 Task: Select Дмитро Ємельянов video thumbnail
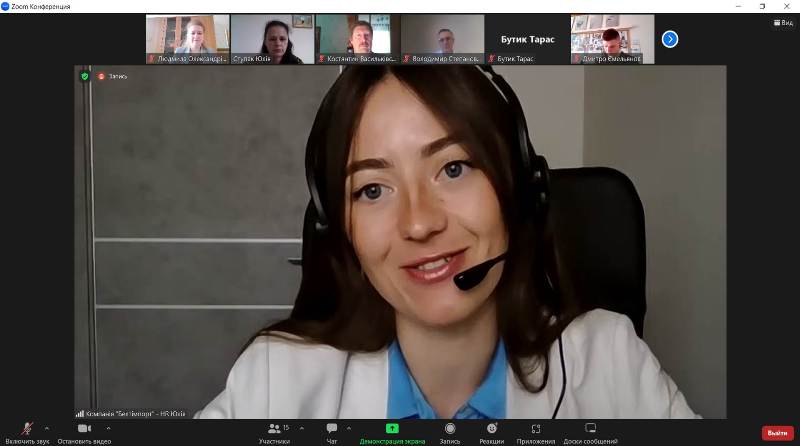[612, 39]
